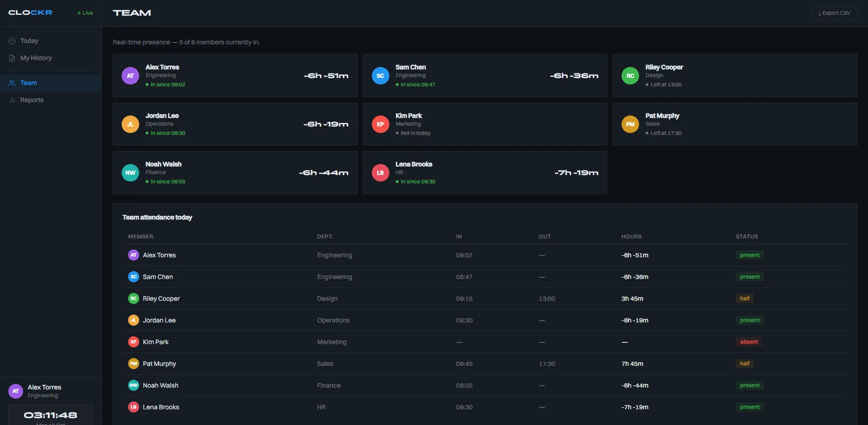Open My History in sidebar

(x=50, y=58)
